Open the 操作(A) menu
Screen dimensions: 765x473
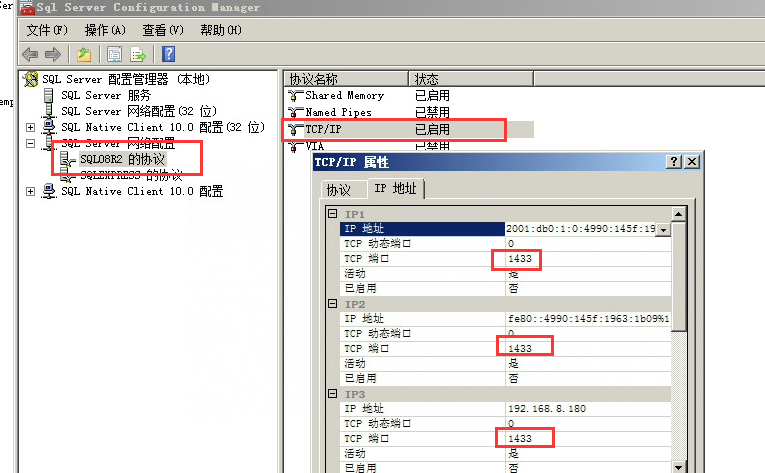pos(105,30)
